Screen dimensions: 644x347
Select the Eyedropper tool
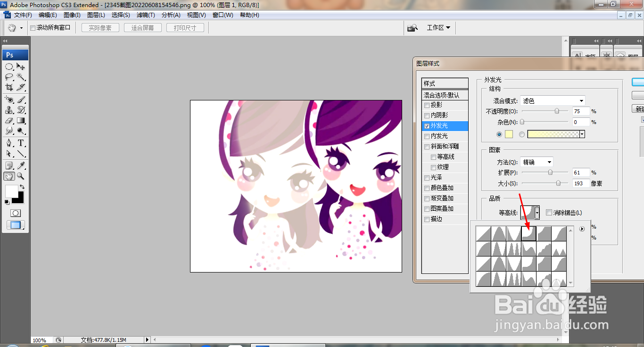click(x=21, y=165)
